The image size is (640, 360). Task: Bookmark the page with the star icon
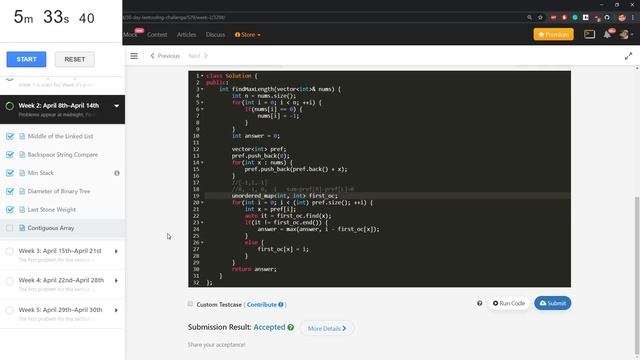pyautogui.click(x=540, y=18)
